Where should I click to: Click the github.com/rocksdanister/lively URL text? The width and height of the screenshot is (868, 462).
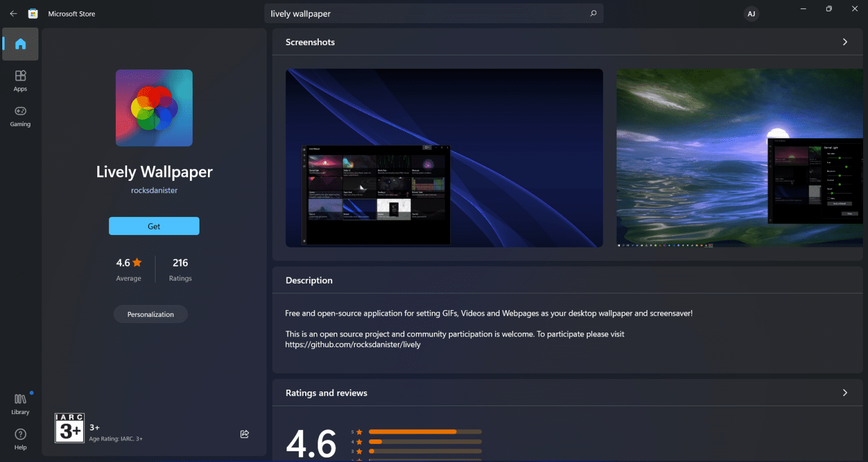353,345
